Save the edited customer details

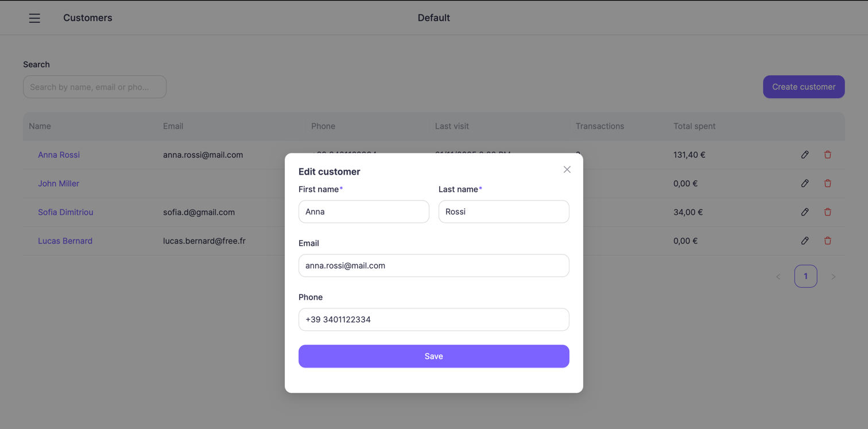point(433,356)
